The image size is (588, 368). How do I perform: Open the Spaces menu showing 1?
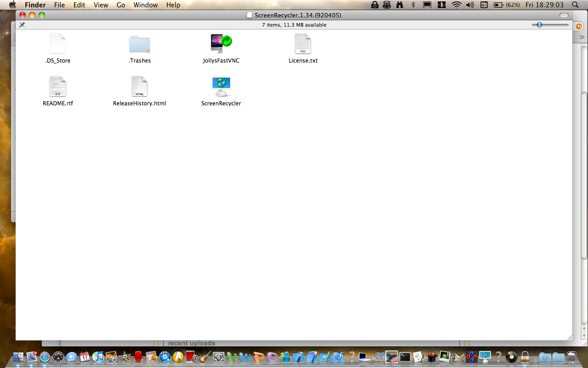click(441, 5)
